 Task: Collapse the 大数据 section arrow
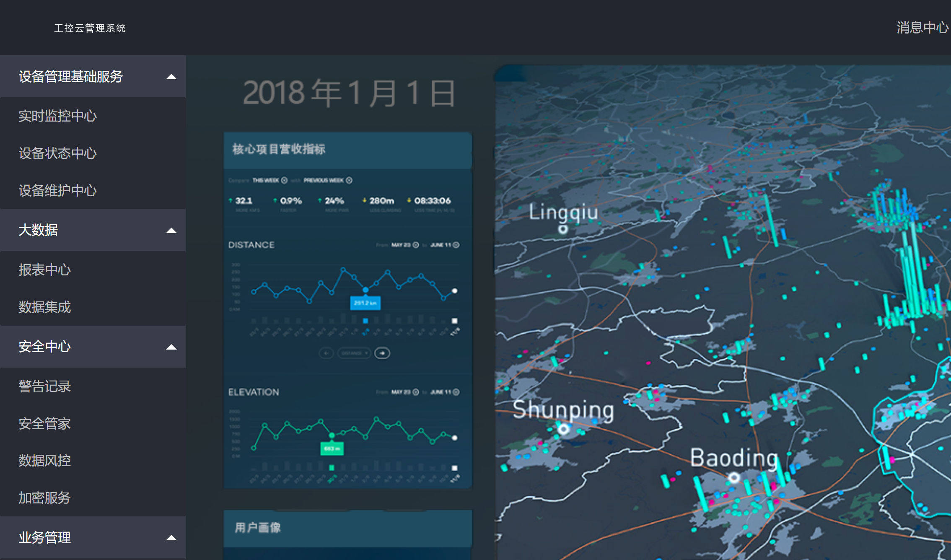coord(171,231)
